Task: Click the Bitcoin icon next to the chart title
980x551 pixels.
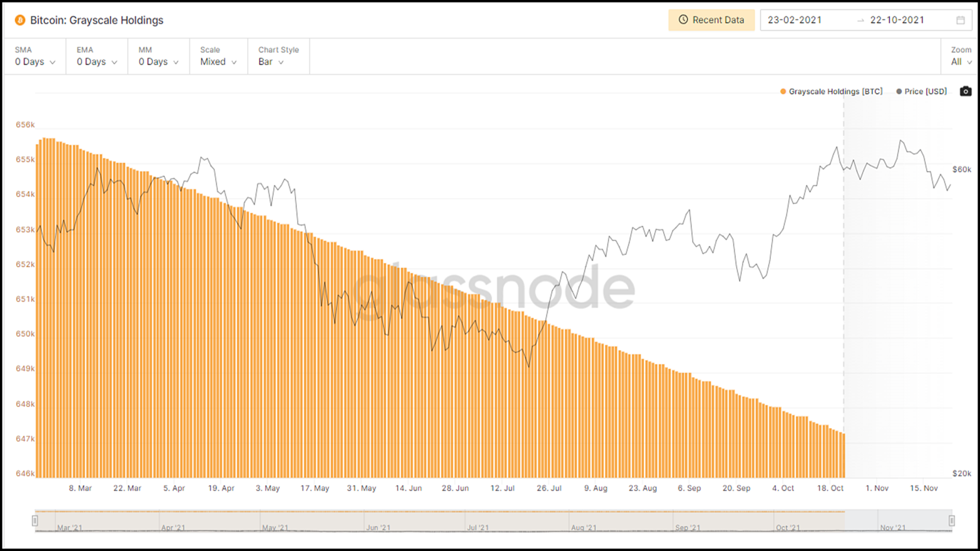Action: tap(20, 20)
